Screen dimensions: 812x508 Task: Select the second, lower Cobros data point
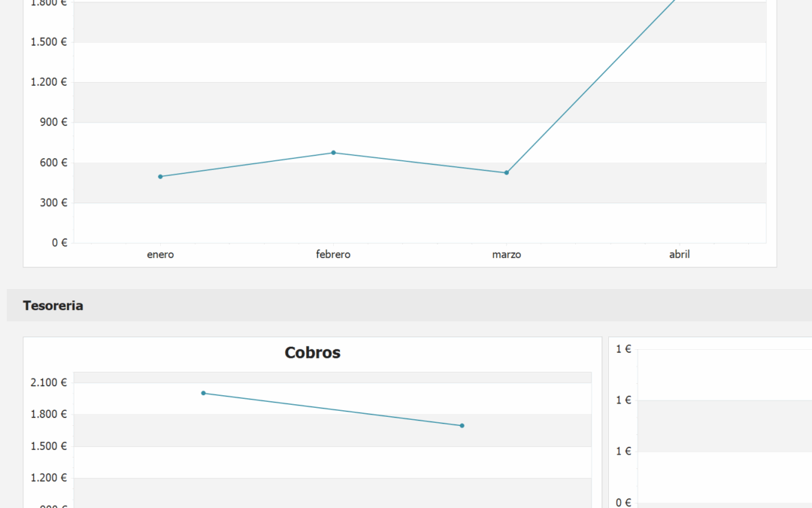462,425
